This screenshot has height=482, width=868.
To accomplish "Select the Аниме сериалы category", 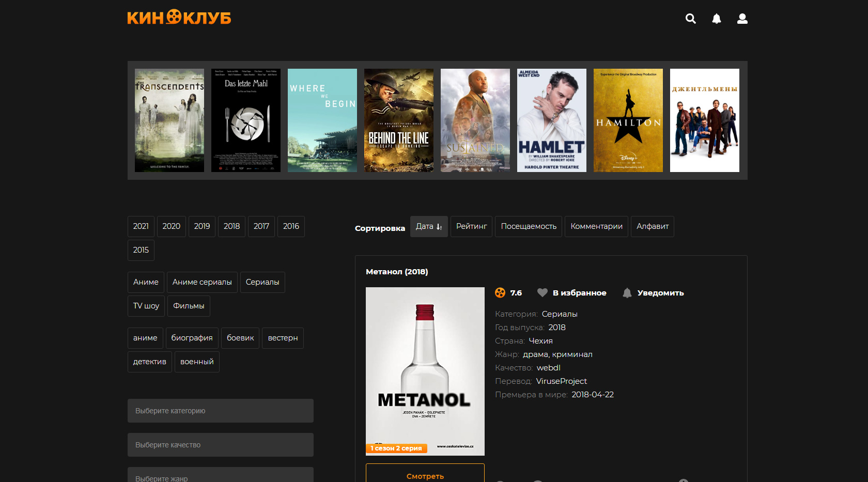I will (202, 282).
